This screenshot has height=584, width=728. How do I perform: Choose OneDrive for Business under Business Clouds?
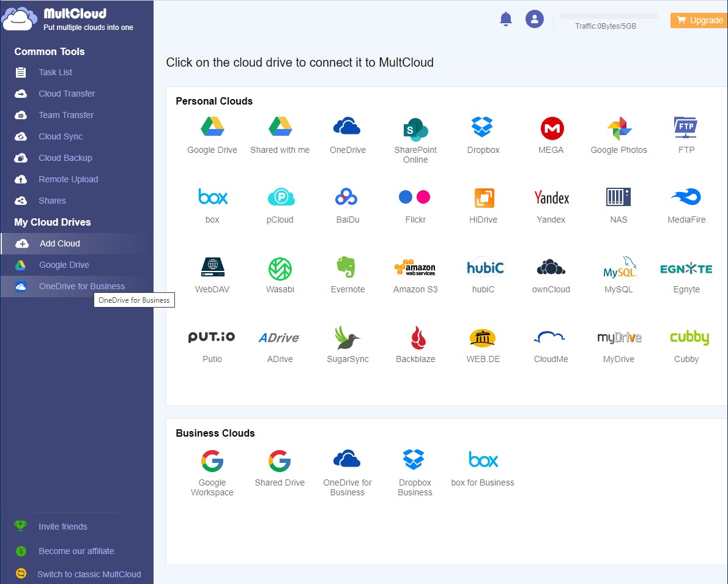pos(347,473)
